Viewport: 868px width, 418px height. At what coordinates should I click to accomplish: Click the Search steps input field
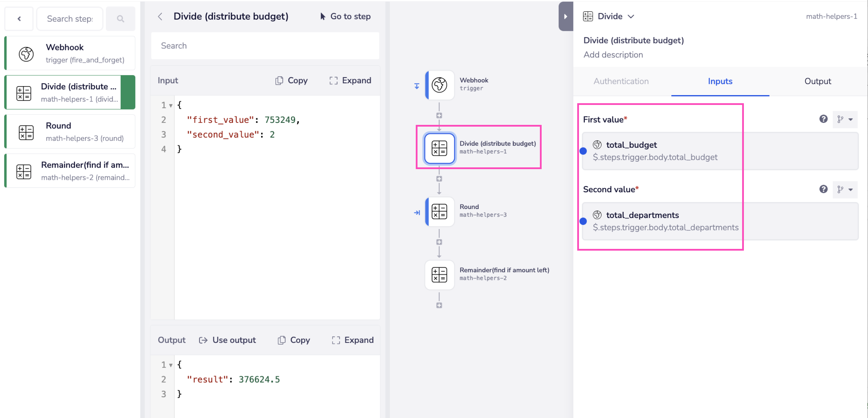pyautogui.click(x=70, y=19)
